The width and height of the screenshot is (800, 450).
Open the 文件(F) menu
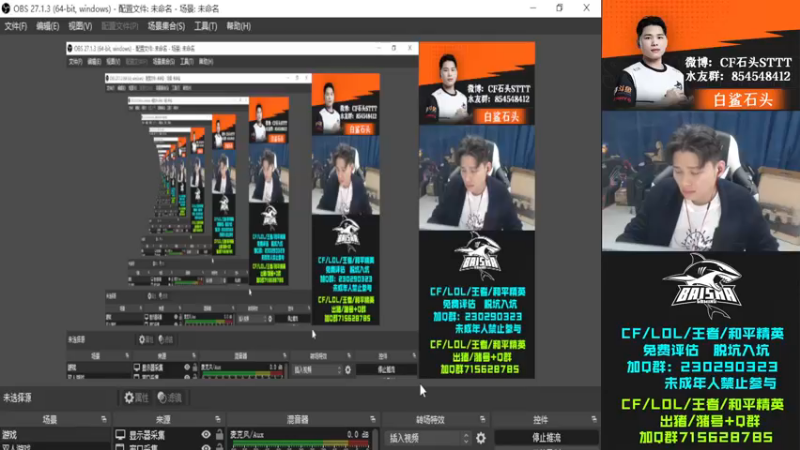click(15, 26)
